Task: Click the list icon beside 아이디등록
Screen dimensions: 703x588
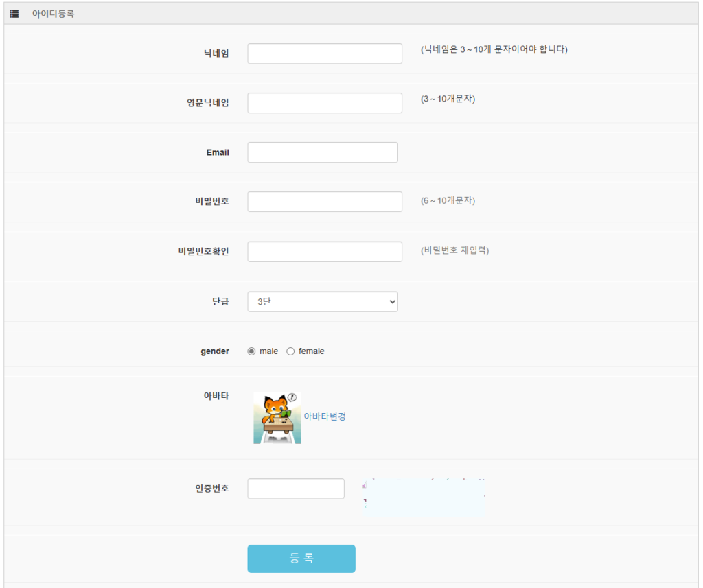Action: (x=14, y=14)
